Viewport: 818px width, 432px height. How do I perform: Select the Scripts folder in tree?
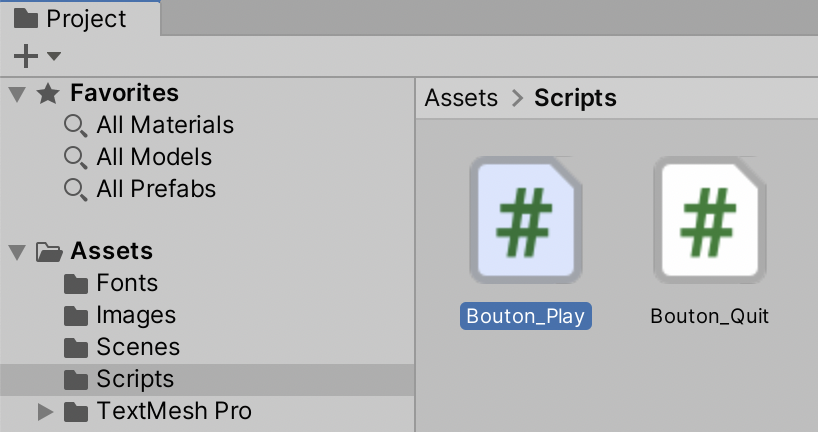point(135,379)
